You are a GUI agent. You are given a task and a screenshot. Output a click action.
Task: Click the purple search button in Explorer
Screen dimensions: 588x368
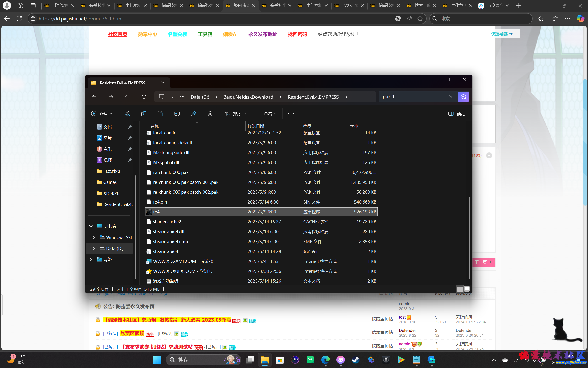463,97
